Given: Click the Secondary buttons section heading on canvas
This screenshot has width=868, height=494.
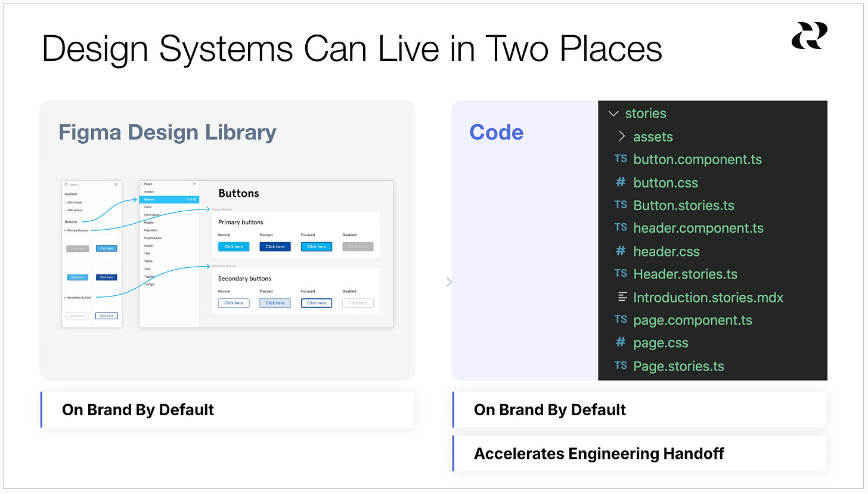Looking at the screenshot, I should tap(244, 279).
